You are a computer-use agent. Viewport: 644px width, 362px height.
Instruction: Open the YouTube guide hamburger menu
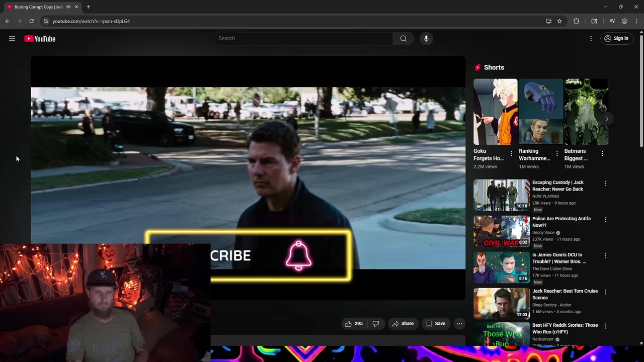click(12, 38)
